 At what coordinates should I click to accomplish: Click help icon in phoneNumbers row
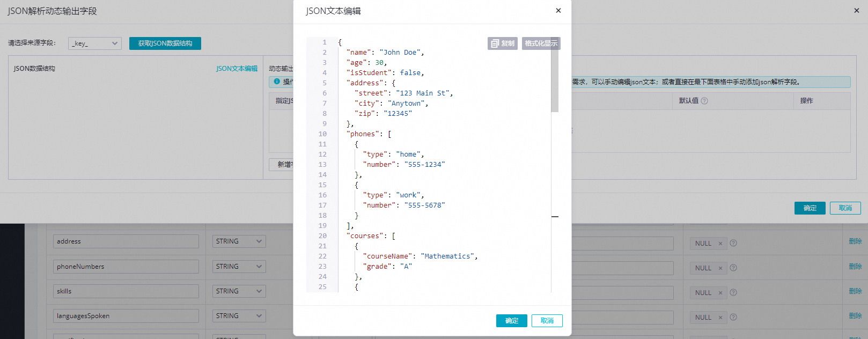pos(733,268)
